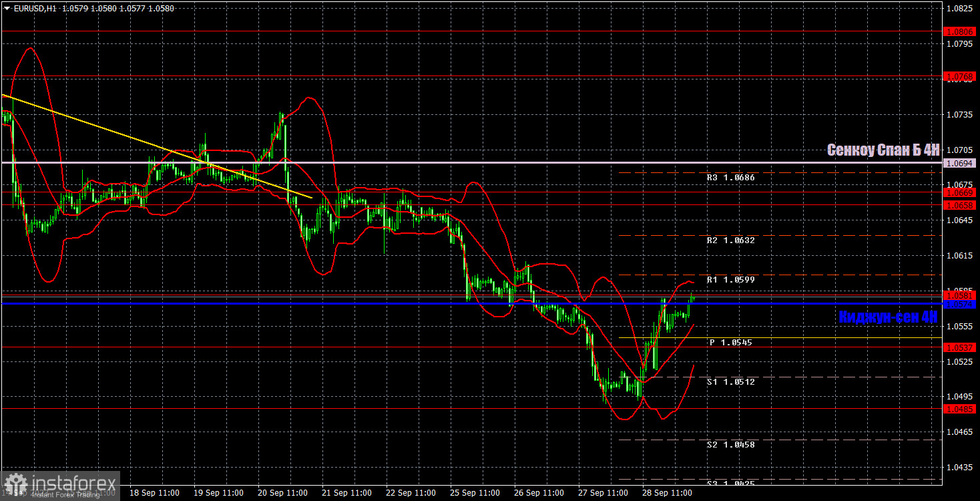Click the 1.0694 Senkou price tag
This screenshot has height=501, width=980.
click(961, 163)
